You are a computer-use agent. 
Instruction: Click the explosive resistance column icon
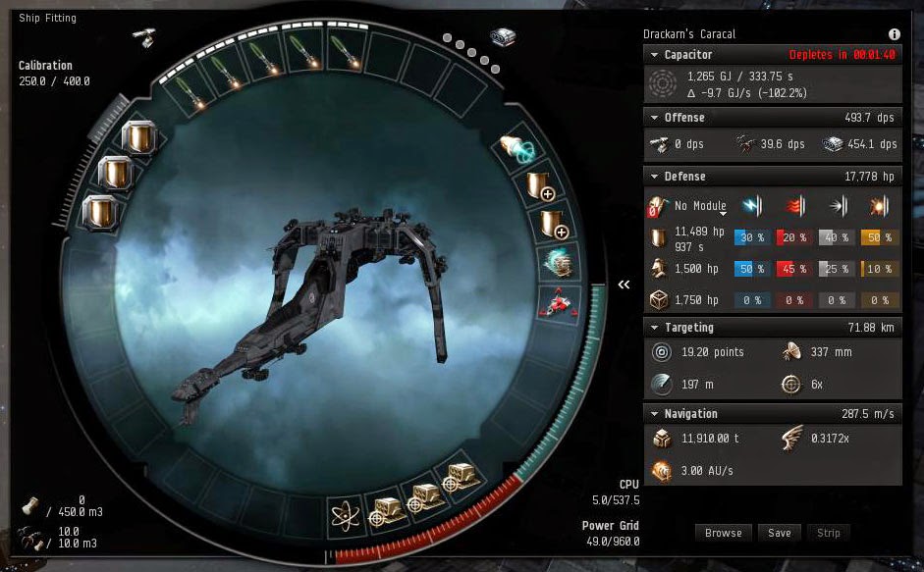click(879, 206)
